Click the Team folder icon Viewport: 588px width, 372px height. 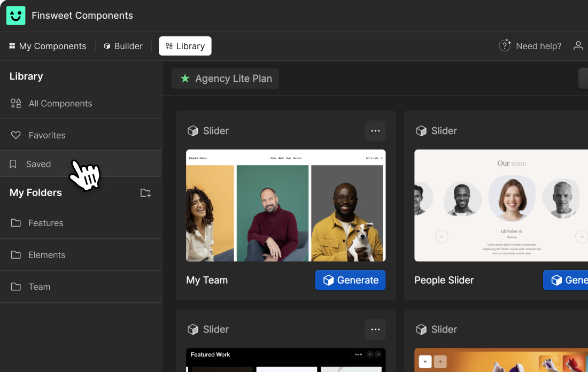[16, 286]
